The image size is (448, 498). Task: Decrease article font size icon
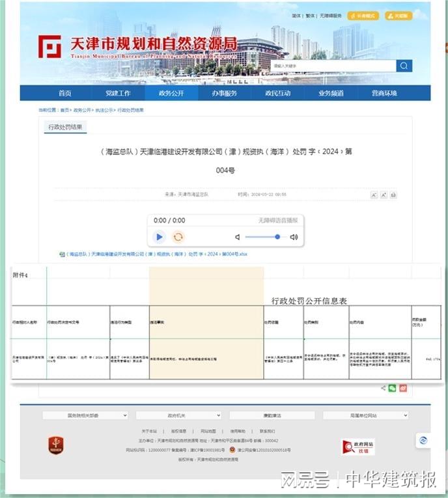(374, 195)
